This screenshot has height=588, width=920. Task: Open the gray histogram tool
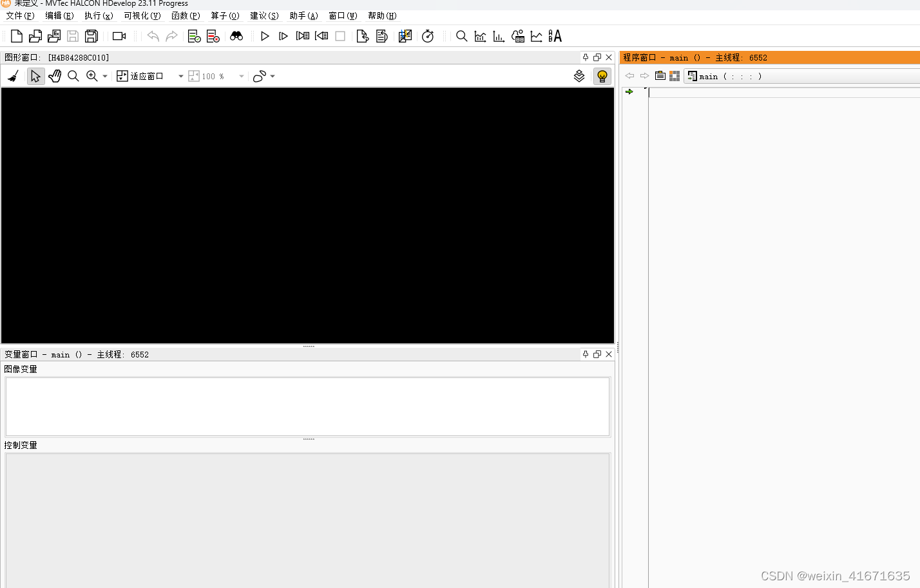click(x=480, y=36)
